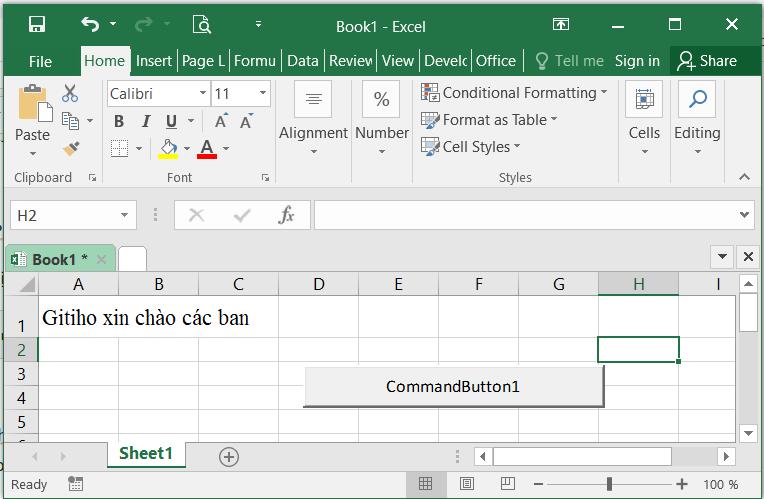Click the Save icon in quick access toolbar
Viewport: 764px width, 499px height.
pos(37,24)
